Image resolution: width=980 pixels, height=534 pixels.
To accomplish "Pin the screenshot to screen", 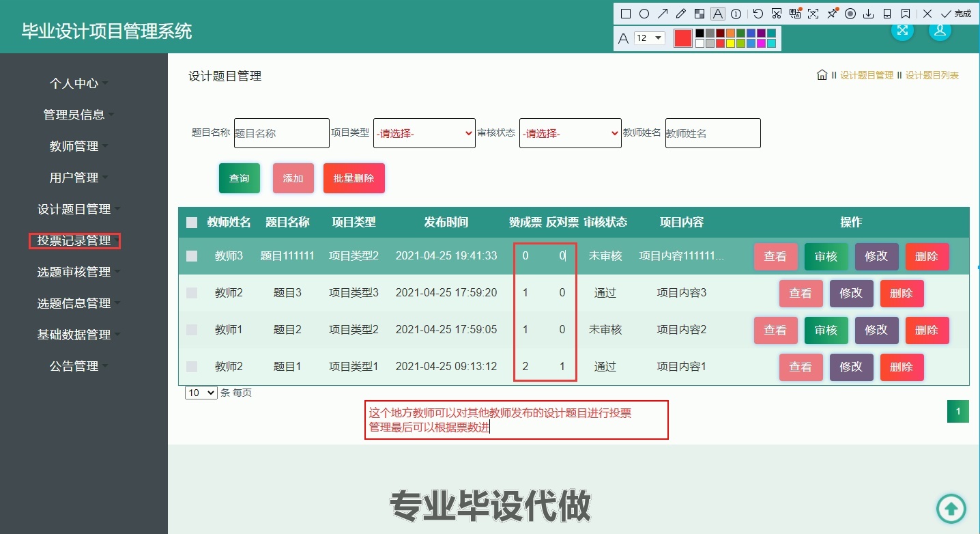I will tap(831, 14).
